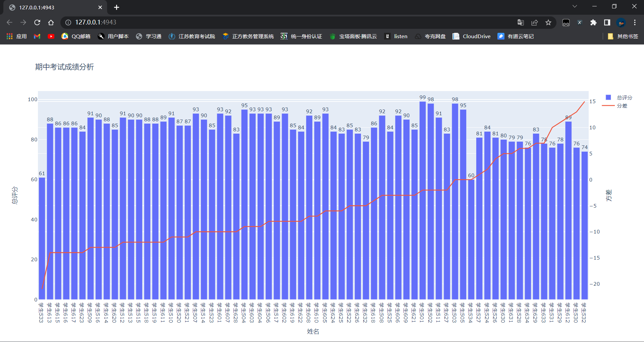Toggle the browser side panel
The image size is (644, 342).
pos(607,22)
